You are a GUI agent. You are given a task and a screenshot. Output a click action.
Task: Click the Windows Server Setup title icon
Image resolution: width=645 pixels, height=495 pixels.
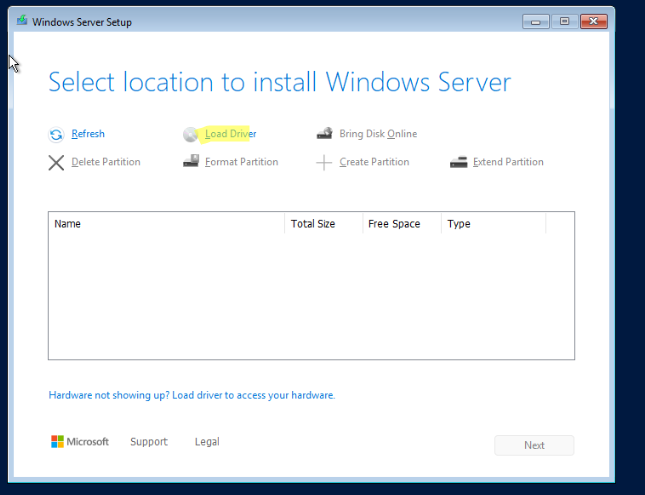click(22, 21)
